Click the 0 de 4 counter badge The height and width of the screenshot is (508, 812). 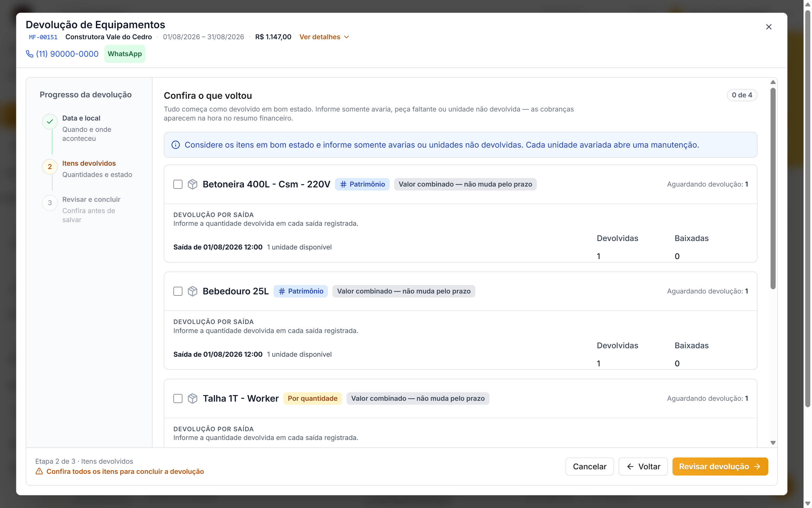[x=742, y=95]
